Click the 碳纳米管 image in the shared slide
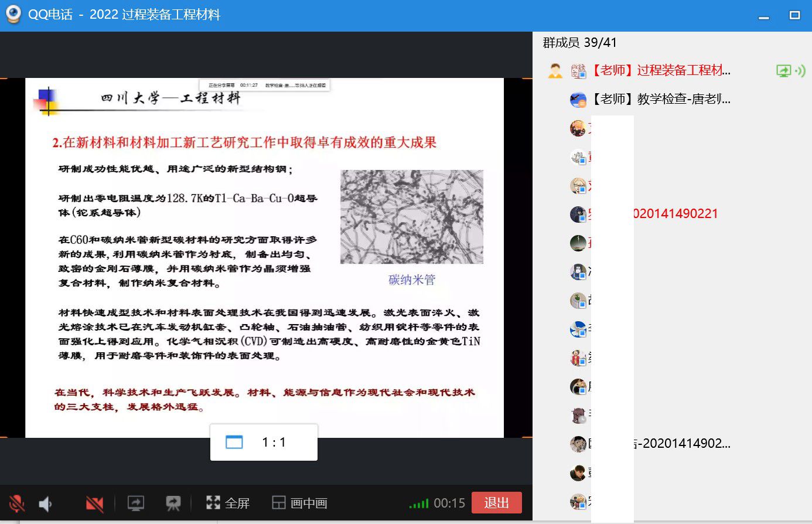Screen dimensions: 812x524 tap(412, 217)
